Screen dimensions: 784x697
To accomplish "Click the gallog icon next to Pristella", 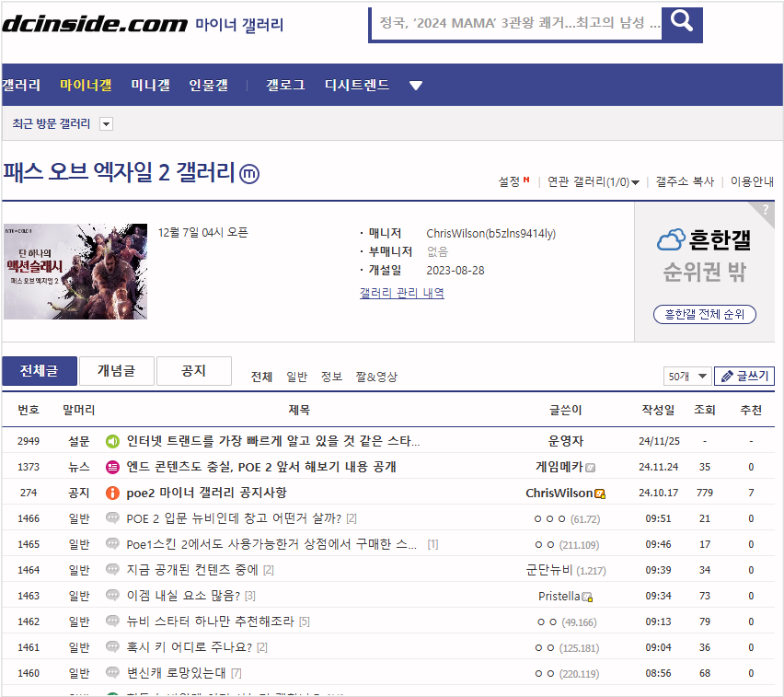I will click(x=587, y=597).
